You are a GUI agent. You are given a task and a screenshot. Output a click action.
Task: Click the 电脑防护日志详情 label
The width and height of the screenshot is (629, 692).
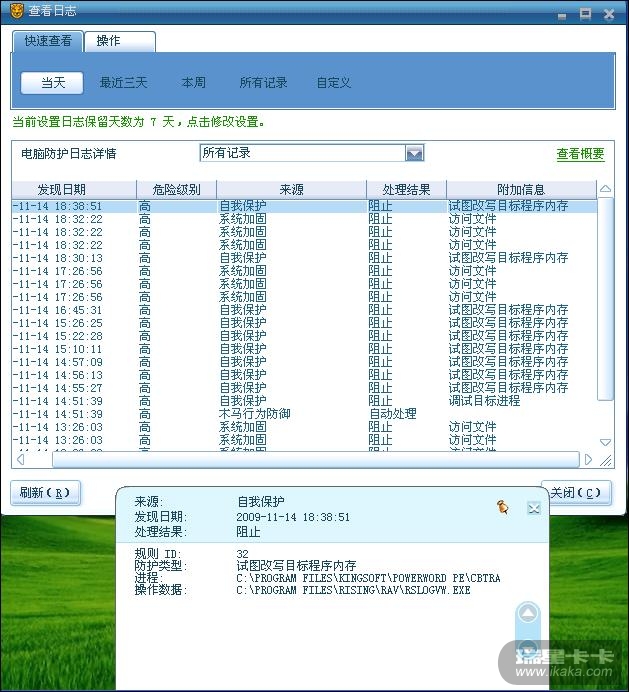pos(68,154)
